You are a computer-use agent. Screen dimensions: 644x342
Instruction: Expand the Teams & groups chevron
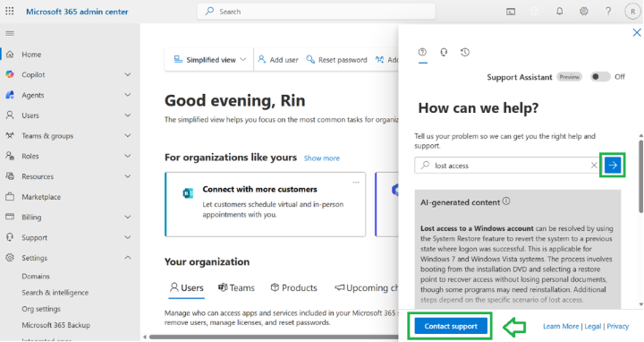point(128,135)
